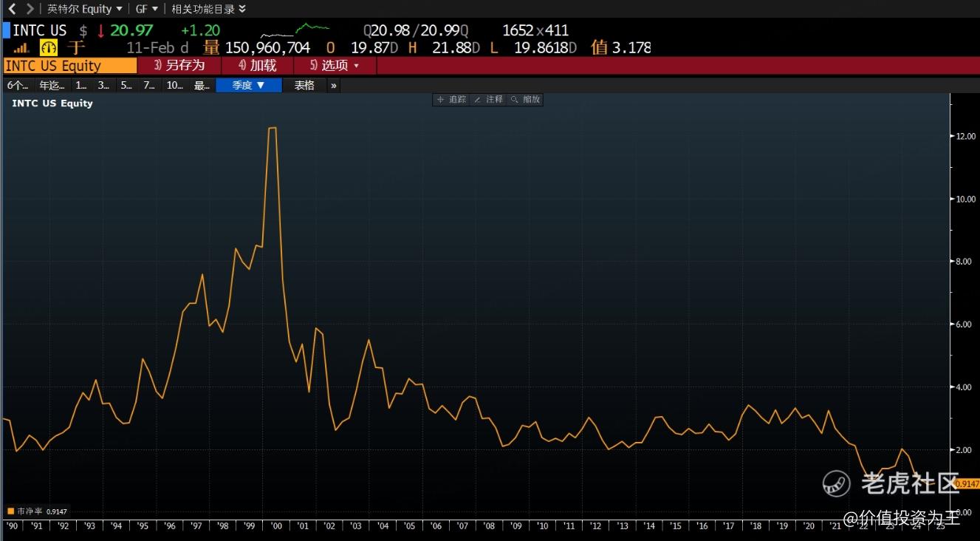Image resolution: width=980 pixels, height=541 pixels.
Task: Go forward with the right arrow
Action: [30, 9]
